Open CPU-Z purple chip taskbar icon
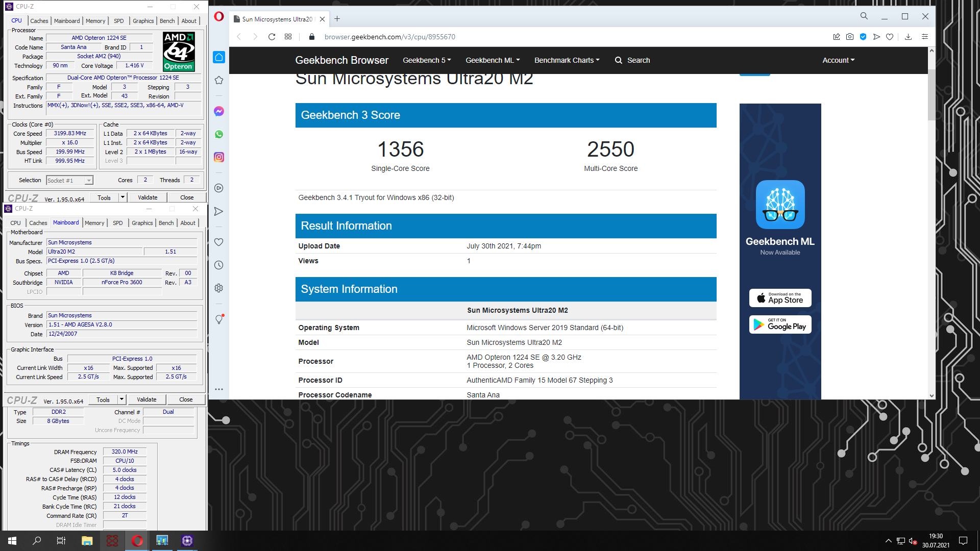Screen dimensions: 980x551 coord(187,541)
